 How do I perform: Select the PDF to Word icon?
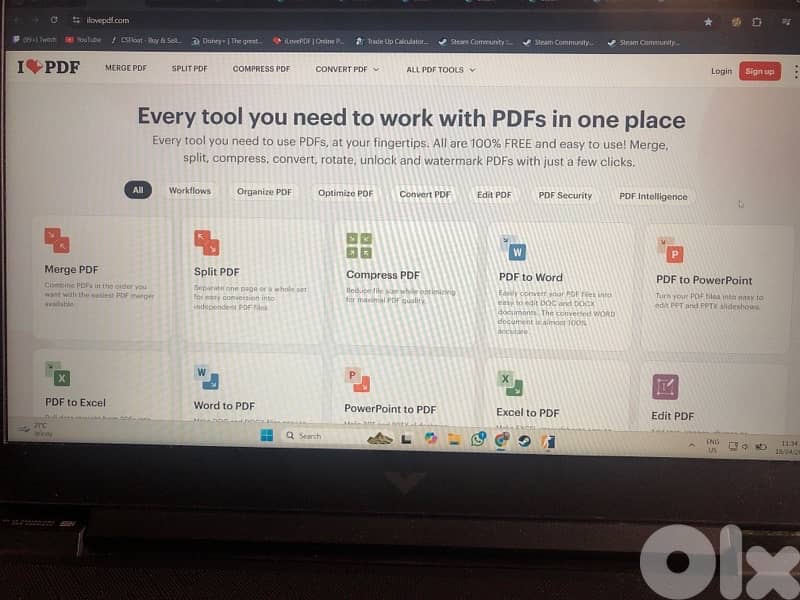click(512, 248)
